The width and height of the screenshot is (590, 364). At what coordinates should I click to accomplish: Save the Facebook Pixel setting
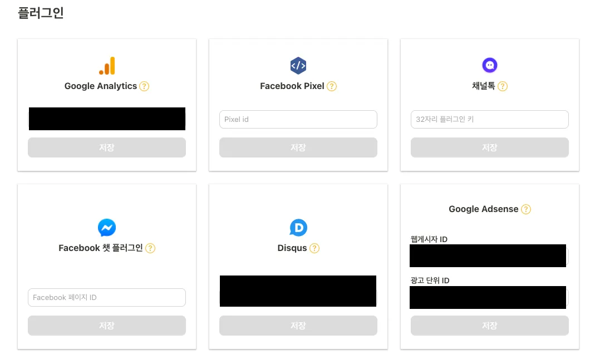click(x=298, y=147)
